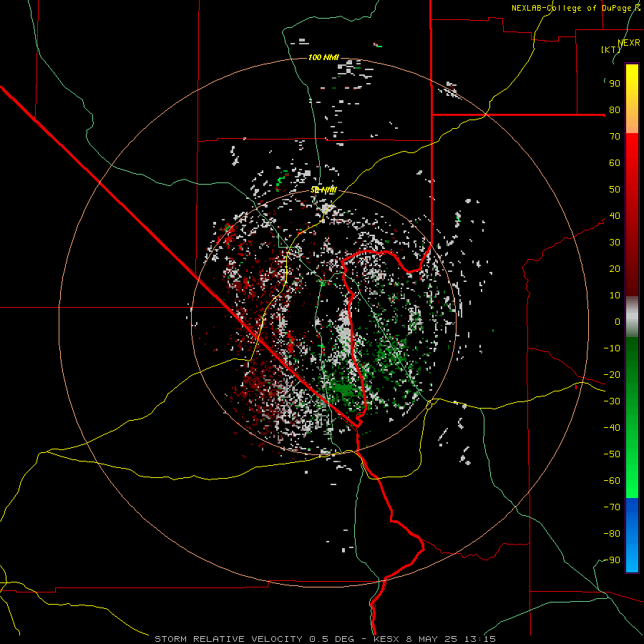Click the -10 value on the velocity scale
The height and width of the screenshot is (644, 644).
(x=612, y=348)
